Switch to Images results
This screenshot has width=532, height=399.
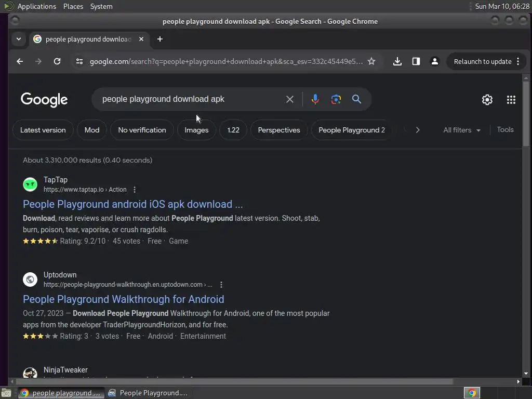[196, 130]
